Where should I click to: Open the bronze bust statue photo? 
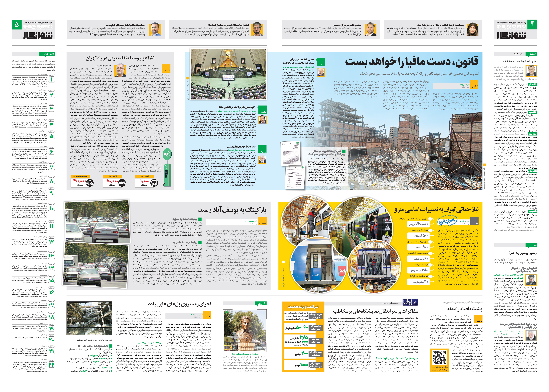click(x=245, y=331)
